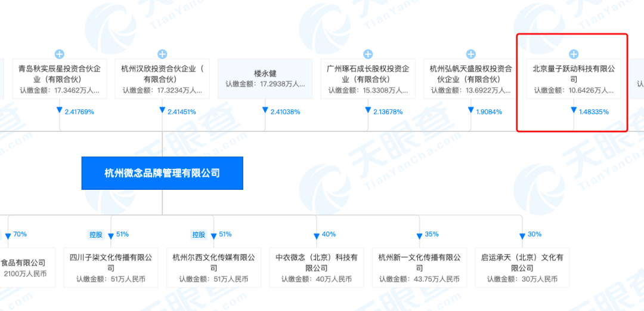Select 杭州弘帆天盛股权投资合伙企业 node

pos(470,78)
